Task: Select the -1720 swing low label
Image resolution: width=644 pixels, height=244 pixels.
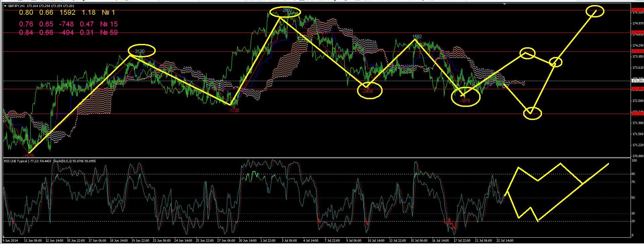Action: (x=234, y=110)
